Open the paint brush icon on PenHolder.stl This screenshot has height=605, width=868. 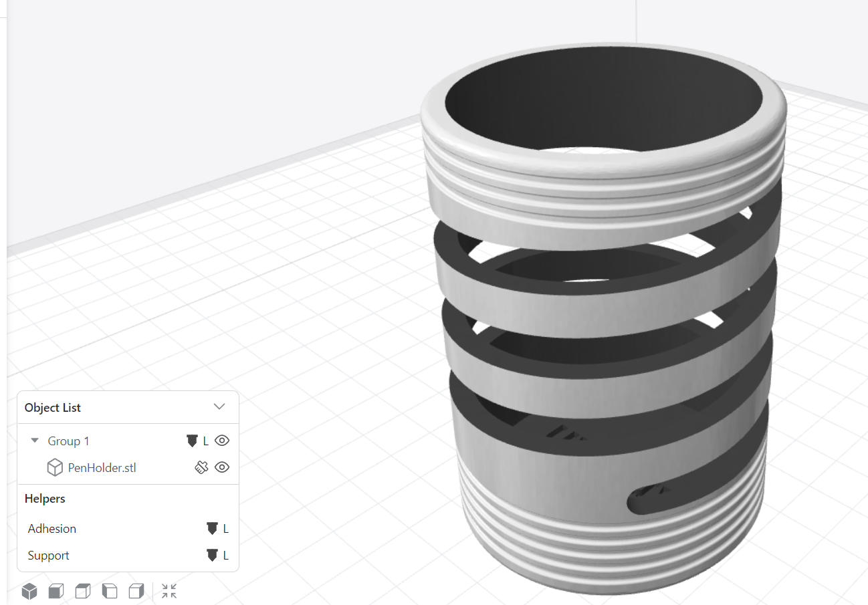click(x=201, y=467)
